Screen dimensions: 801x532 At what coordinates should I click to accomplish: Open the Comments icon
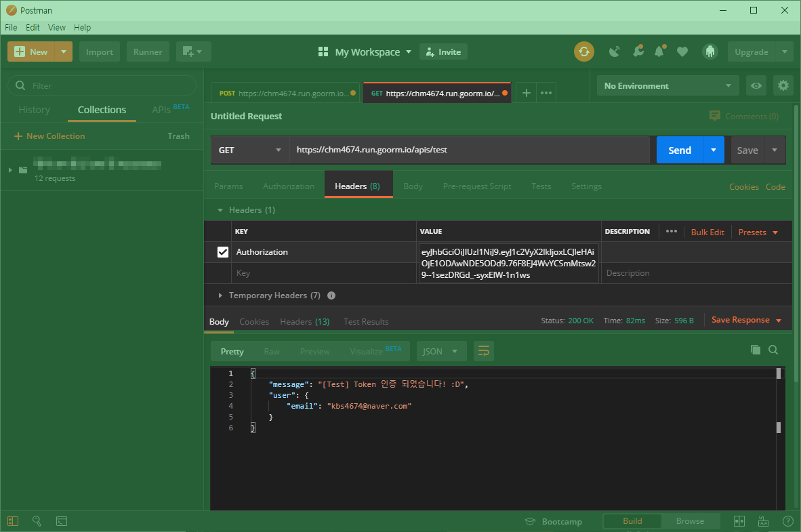coord(715,116)
